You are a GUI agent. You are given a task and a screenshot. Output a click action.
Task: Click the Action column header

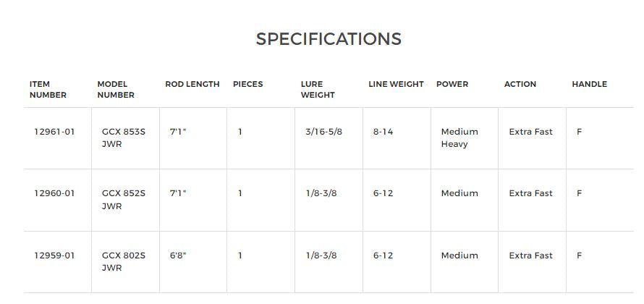pyautogui.click(x=520, y=84)
